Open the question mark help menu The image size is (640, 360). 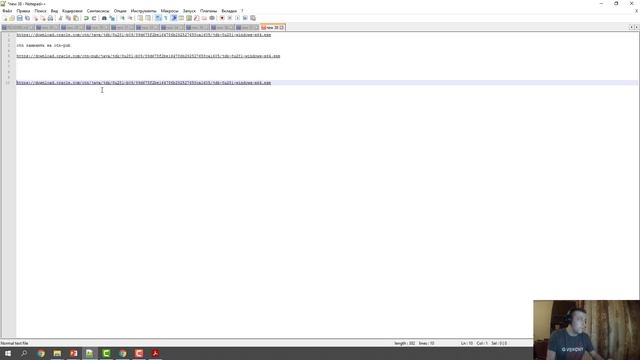(x=242, y=11)
